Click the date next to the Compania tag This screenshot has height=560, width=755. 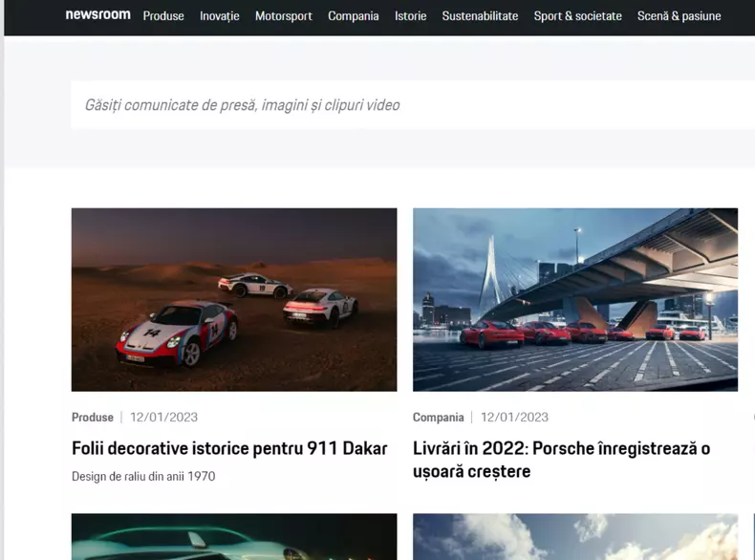pyautogui.click(x=514, y=418)
